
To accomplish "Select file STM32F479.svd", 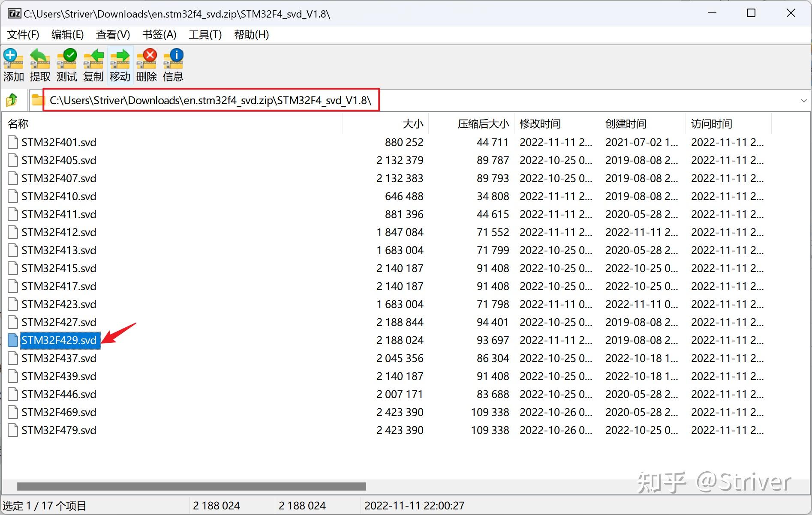I will [x=59, y=430].
